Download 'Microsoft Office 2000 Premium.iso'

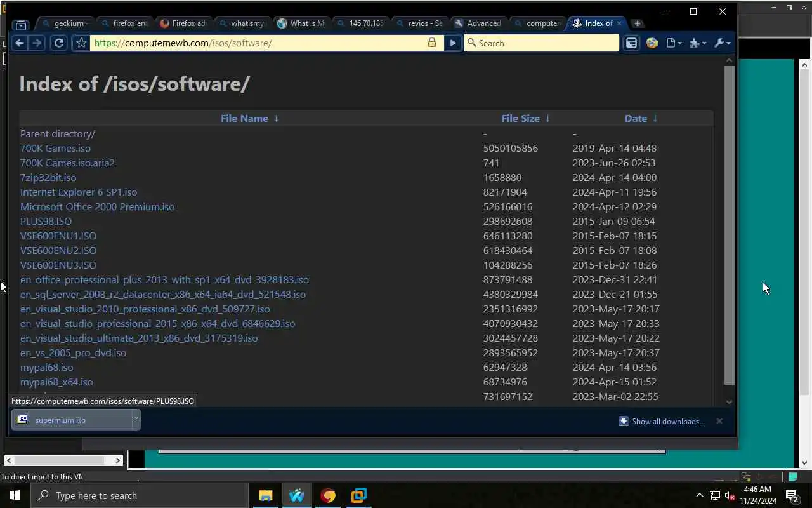point(97,206)
